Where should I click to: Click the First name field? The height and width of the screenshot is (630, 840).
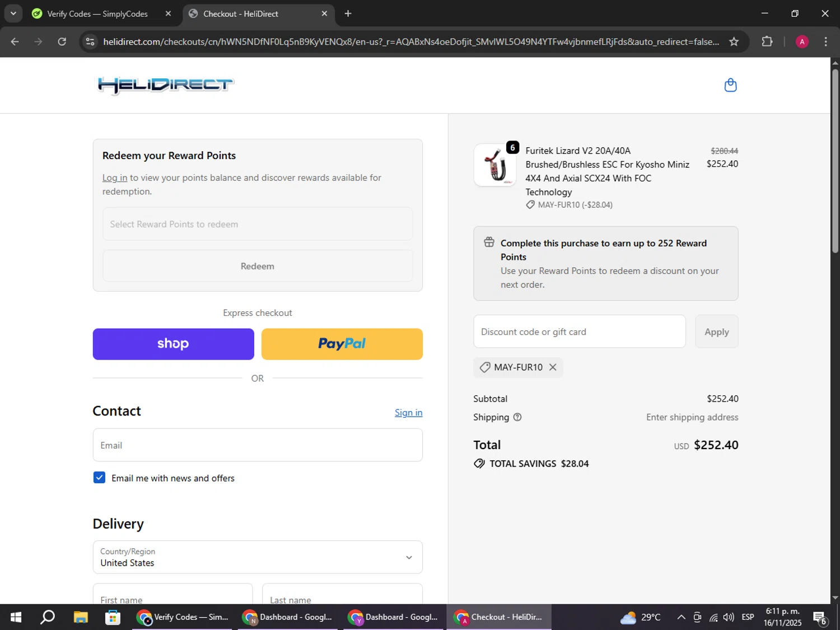click(x=172, y=595)
